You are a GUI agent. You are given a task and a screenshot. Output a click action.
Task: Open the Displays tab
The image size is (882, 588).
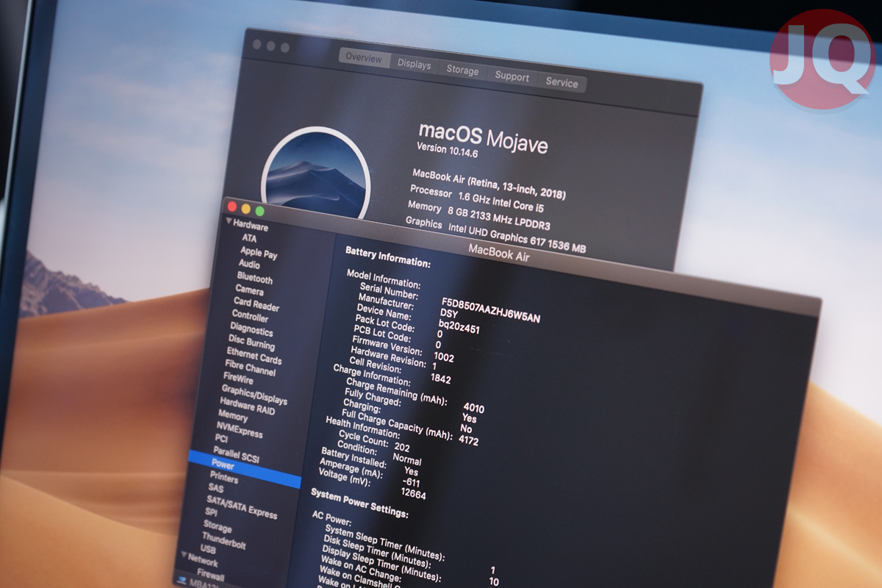(415, 65)
